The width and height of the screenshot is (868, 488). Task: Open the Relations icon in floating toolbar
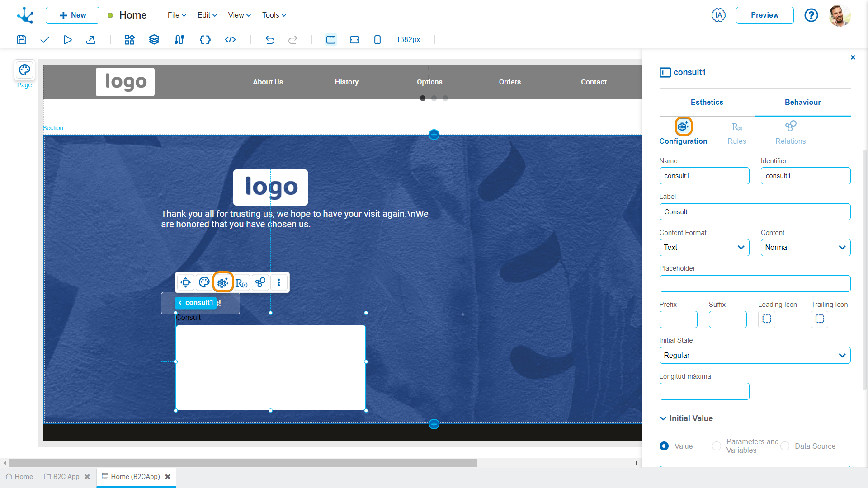coord(260,282)
